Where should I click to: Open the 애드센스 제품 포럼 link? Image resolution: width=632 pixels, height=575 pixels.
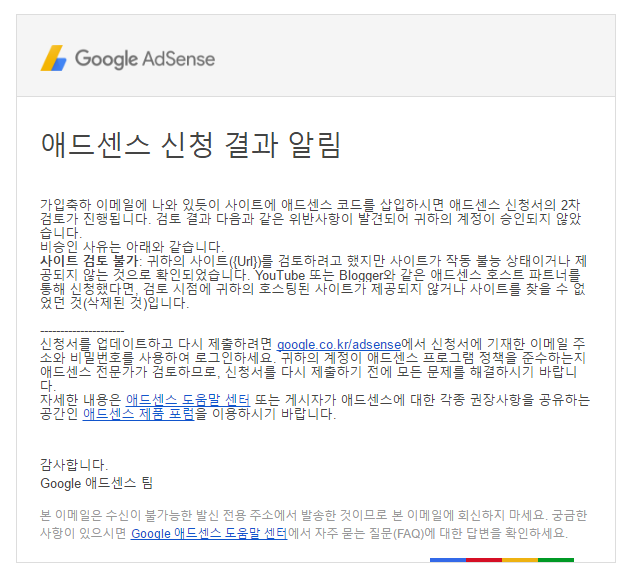click(139, 414)
